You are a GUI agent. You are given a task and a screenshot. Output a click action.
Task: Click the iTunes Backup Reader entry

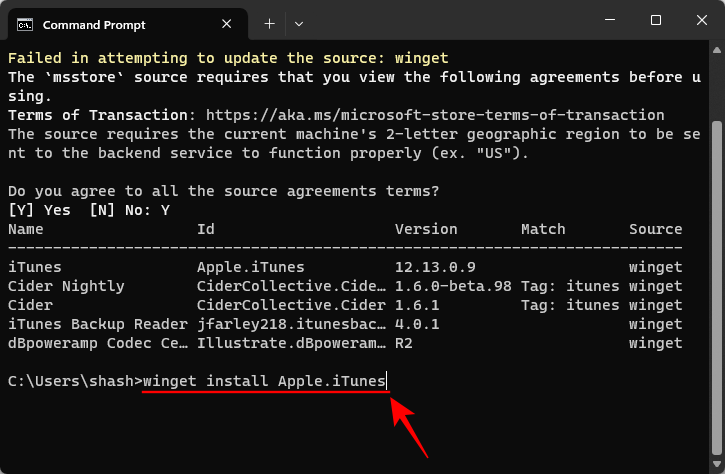coord(97,324)
